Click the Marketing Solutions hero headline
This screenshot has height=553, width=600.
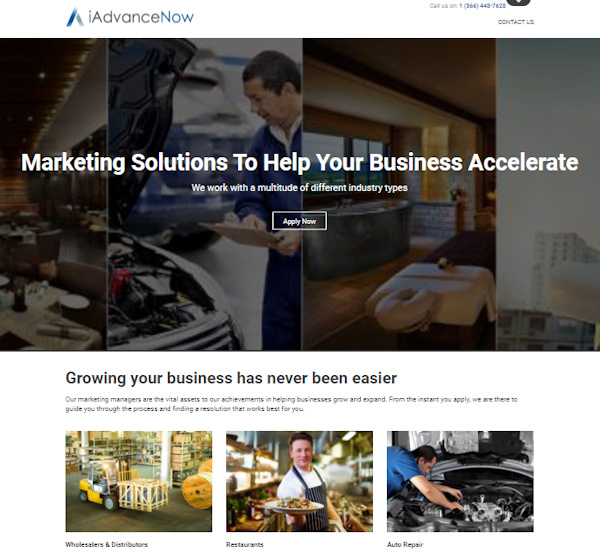tap(300, 162)
